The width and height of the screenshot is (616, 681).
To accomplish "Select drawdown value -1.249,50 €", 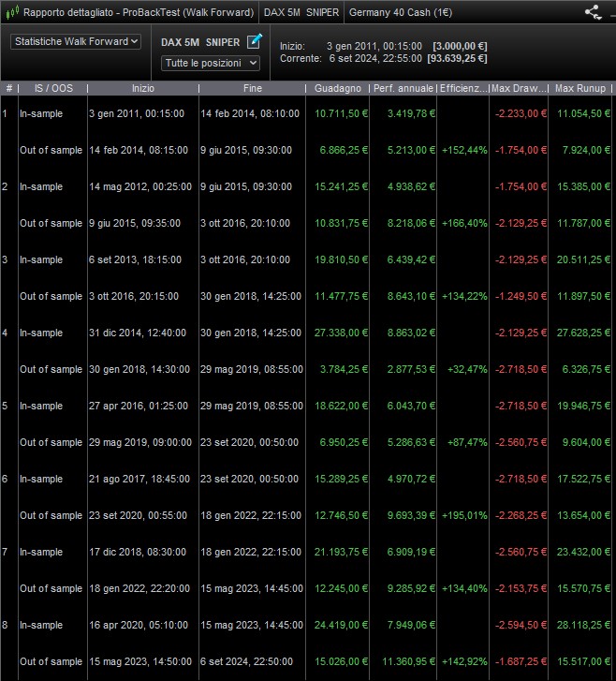I will click(x=521, y=296).
